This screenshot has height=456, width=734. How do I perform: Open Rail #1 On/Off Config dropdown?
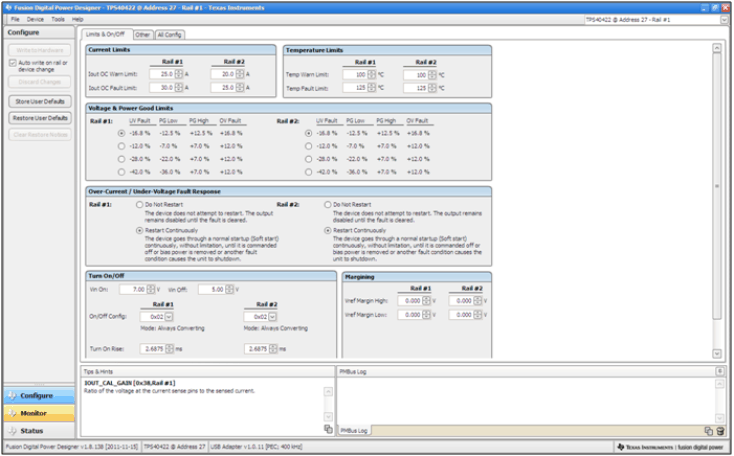pyautogui.click(x=169, y=317)
